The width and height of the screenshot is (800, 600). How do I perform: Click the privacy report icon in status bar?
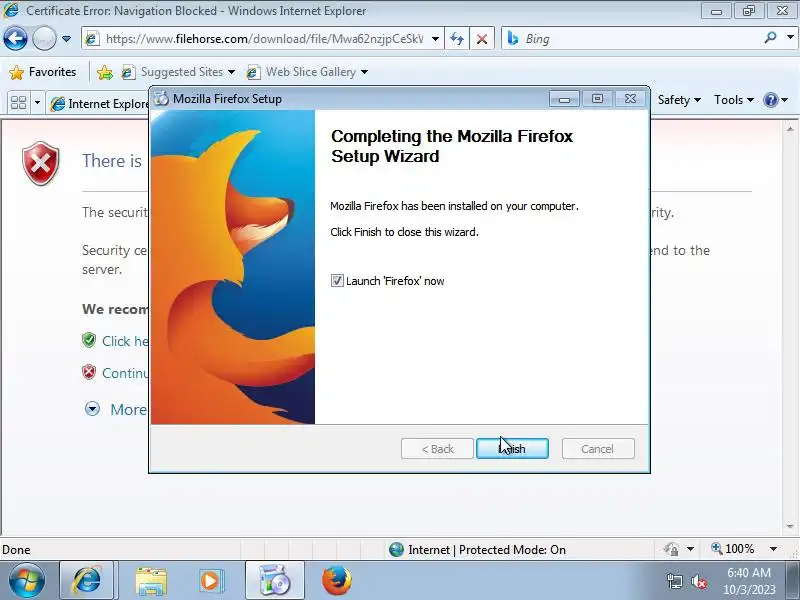click(671, 549)
